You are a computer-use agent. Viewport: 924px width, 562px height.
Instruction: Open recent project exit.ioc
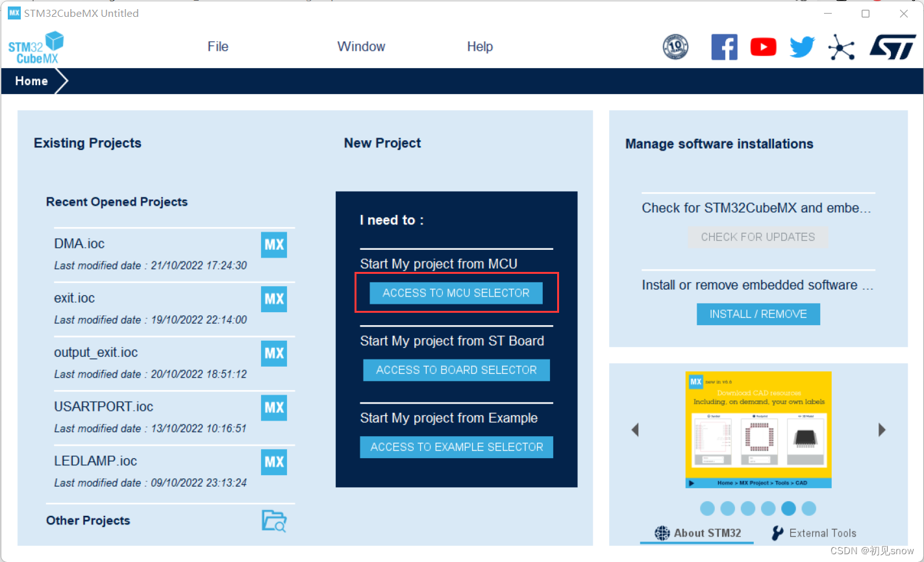coord(75,299)
